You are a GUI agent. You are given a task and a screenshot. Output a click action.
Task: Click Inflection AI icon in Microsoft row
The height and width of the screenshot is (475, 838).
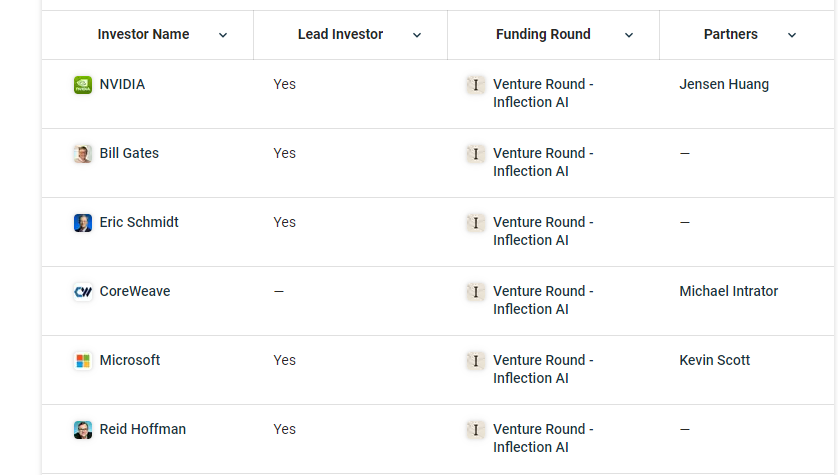click(x=476, y=361)
